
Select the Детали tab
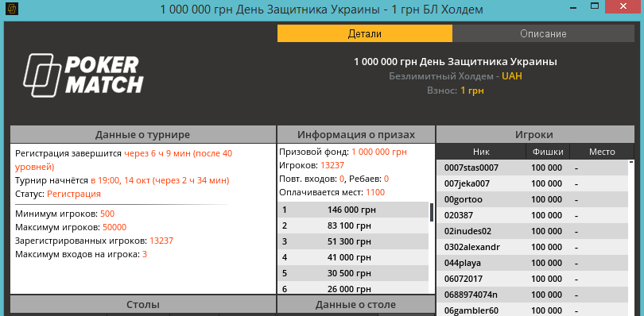[365, 33]
